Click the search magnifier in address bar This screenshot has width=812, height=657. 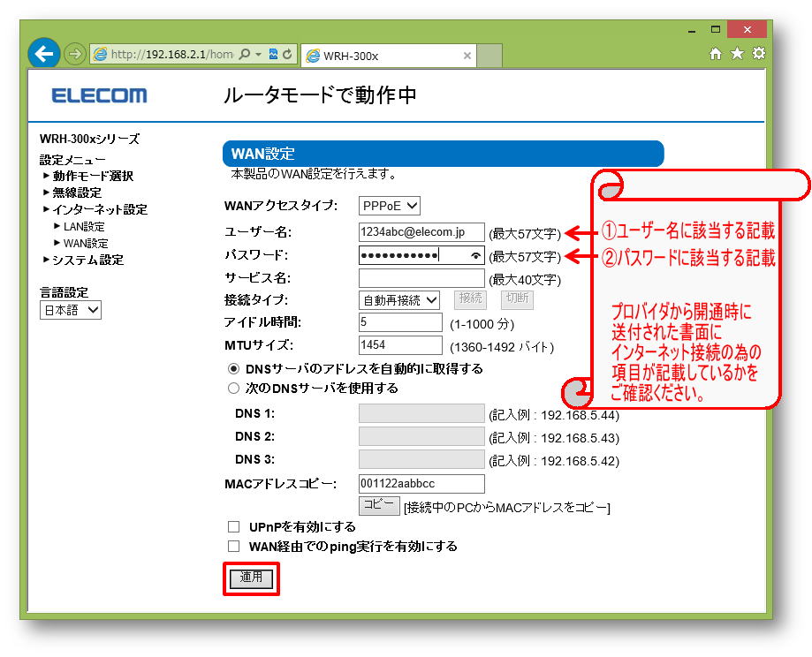(245, 54)
